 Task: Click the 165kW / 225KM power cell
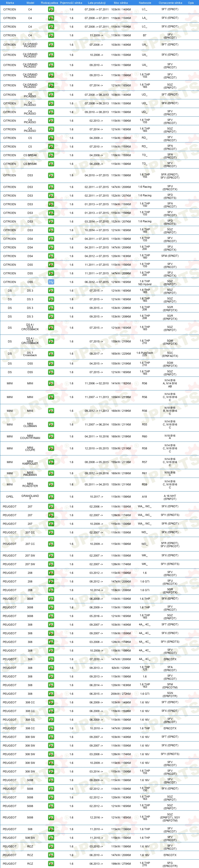(x=121, y=354)
